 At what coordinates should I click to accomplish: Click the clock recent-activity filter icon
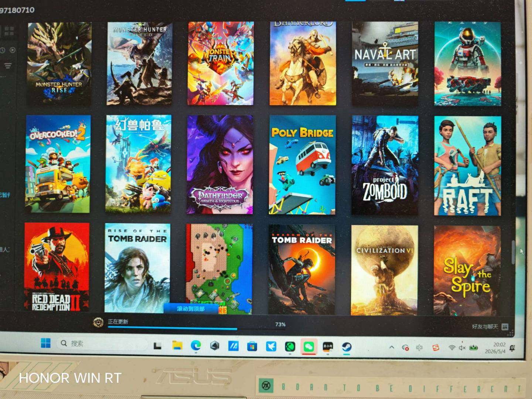pos(2,50)
